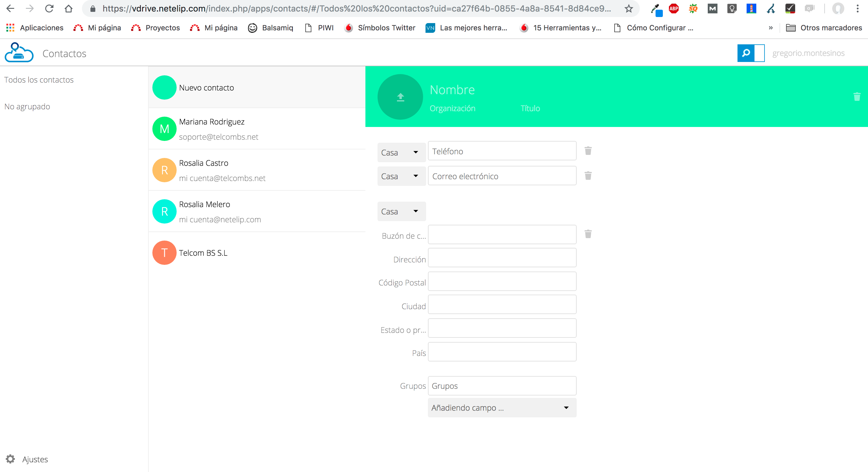Bookmark this page with star icon
This screenshot has height=472, width=868.
click(x=629, y=9)
